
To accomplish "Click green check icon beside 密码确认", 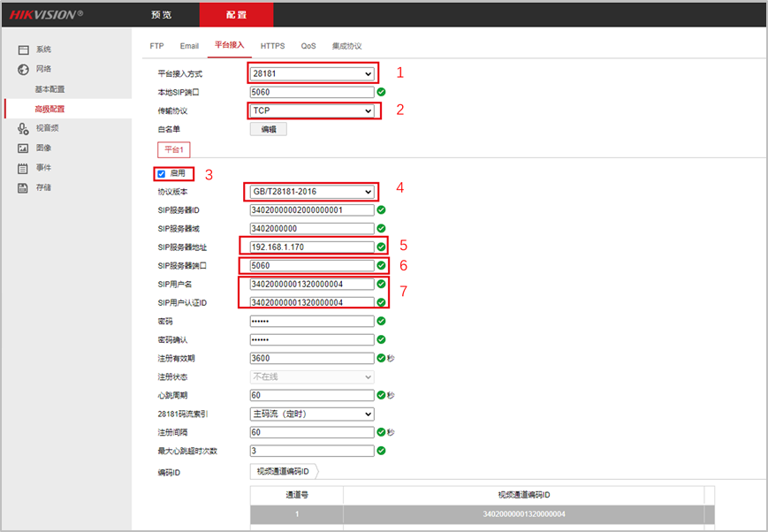I will coord(381,339).
